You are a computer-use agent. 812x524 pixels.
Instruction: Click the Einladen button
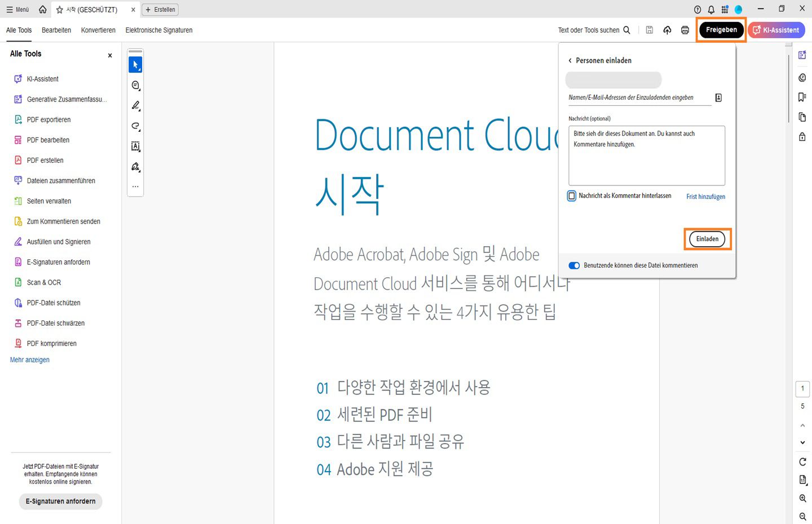[x=707, y=239]
